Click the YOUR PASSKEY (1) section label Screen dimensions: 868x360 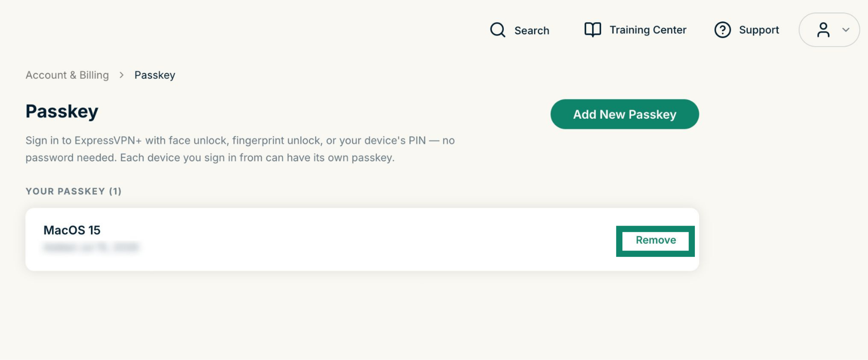coord(74,191)
